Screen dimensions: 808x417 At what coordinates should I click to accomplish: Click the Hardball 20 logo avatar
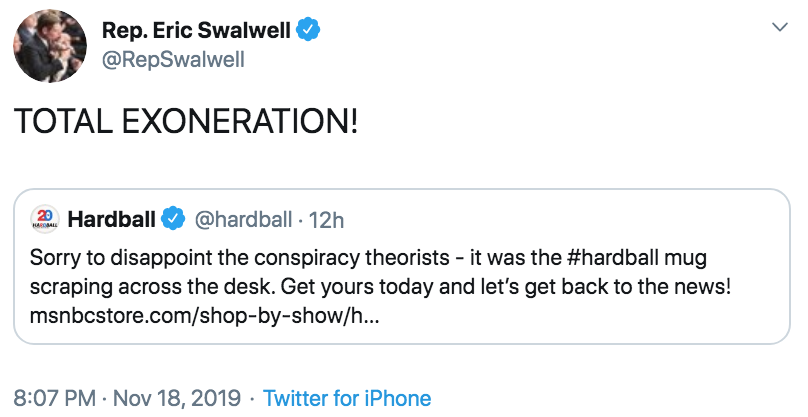(x=44, y=217)
